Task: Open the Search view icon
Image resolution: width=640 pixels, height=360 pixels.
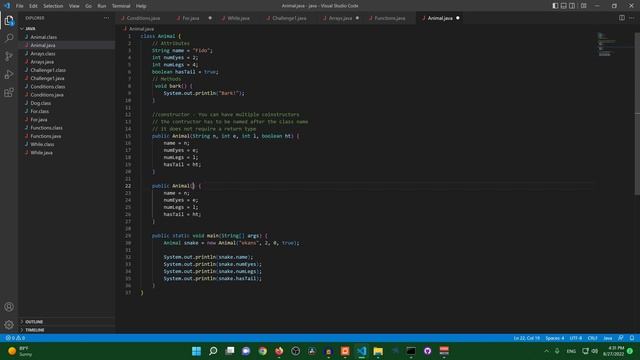Action: 9,38
